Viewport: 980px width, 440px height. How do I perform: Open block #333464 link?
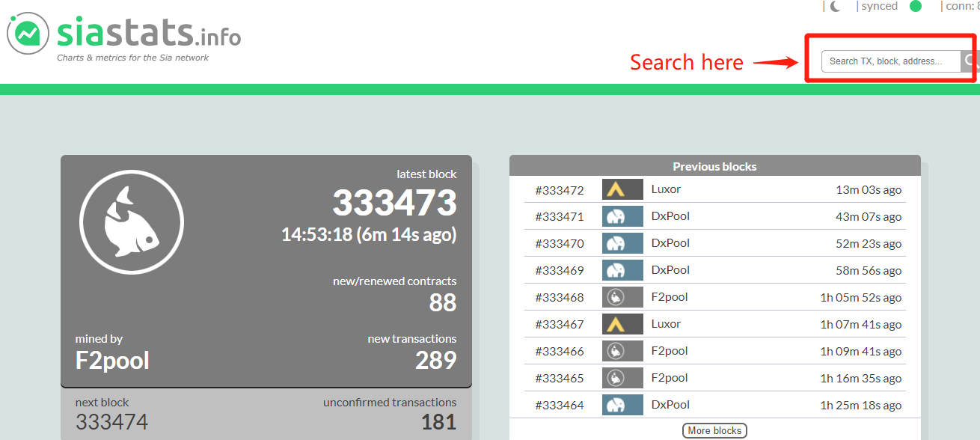(559, 406)
